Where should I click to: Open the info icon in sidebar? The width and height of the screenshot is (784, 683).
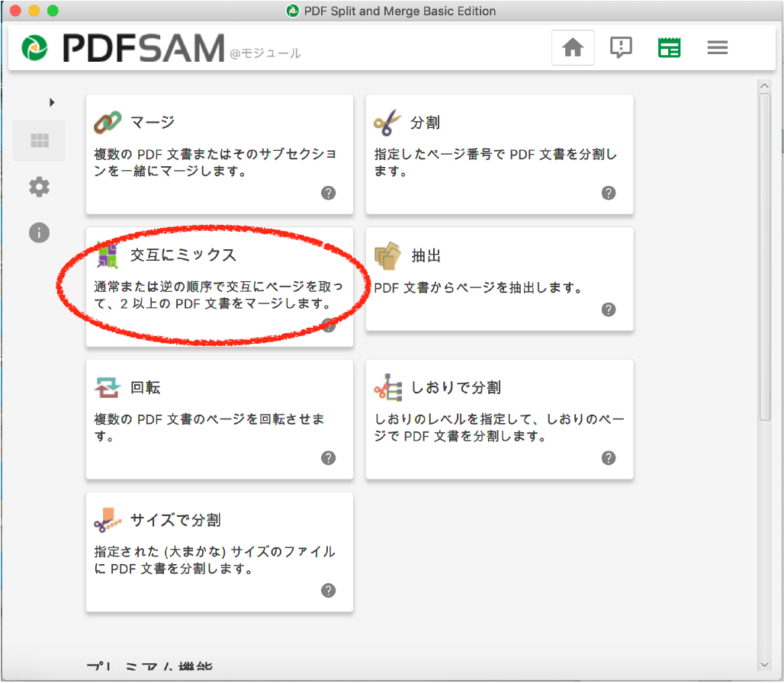coord(39,232)
